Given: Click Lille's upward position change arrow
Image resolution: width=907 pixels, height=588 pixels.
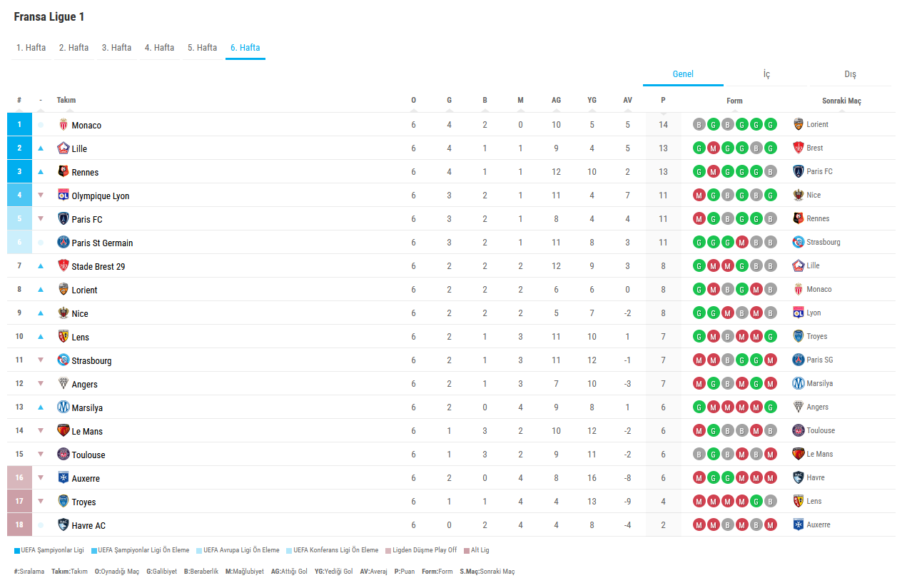Looking at the screenshot, I should click(x=41, y=148).
